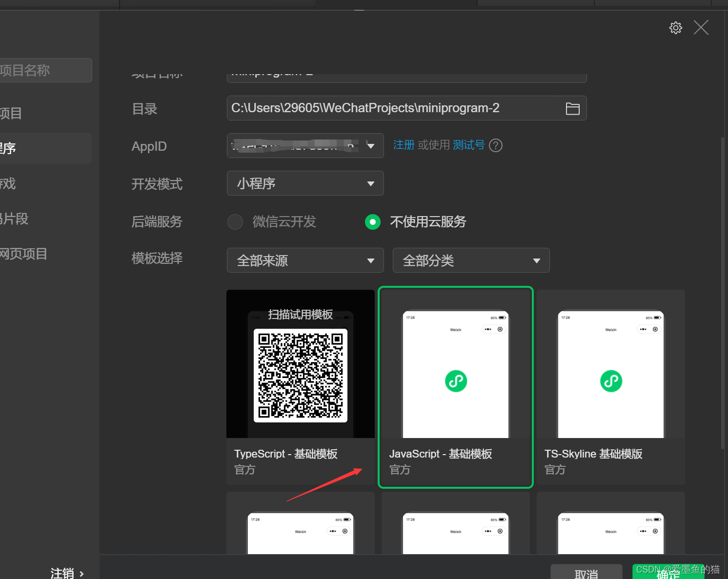The image size is (728, 579).
Task: Click the mini program logo in JavaScript template
Action: [x=456, y=381]
